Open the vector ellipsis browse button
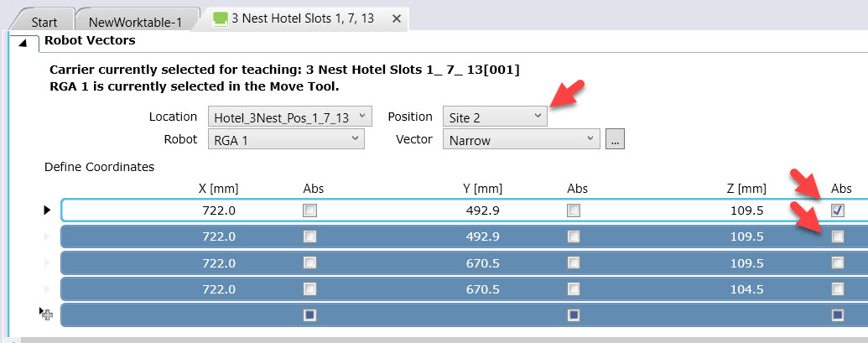 point(616,140)
